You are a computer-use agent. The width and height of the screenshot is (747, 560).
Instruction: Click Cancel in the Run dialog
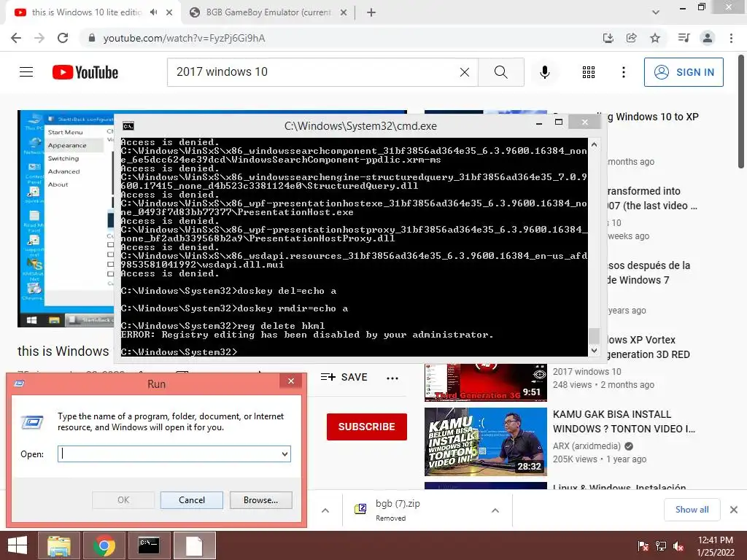point(192,500)
